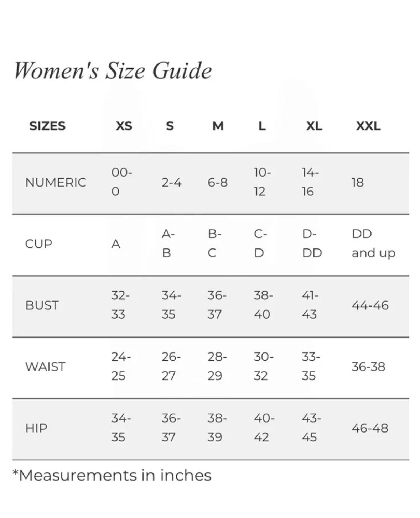Click the numeric size 18 cell
Screen dimensions: 420x518
[x=358, y=182]
